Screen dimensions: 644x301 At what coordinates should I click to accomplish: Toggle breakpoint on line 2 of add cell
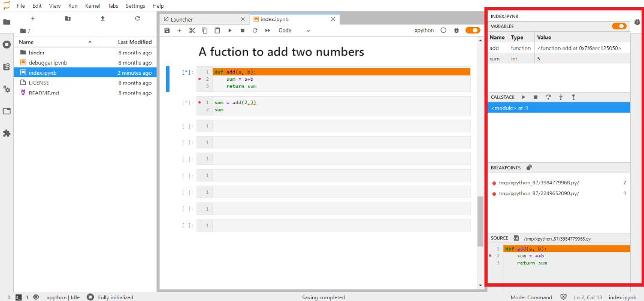pyautogui.click(x=199, y=79)
